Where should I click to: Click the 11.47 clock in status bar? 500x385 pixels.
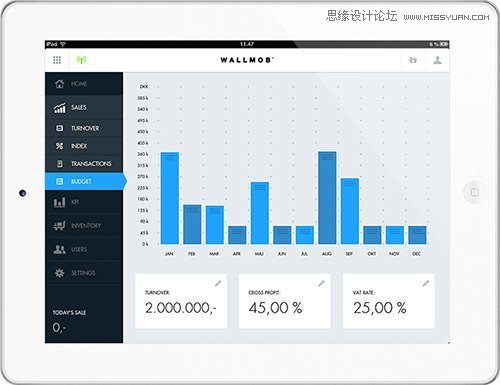[x=247, y=44]
